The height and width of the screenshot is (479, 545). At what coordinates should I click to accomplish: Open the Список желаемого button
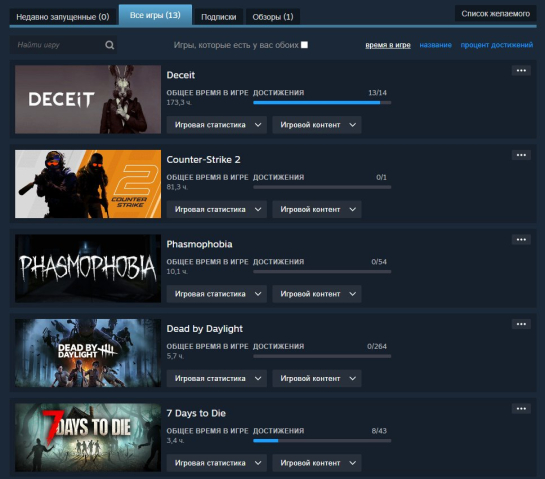click(496, 14)
